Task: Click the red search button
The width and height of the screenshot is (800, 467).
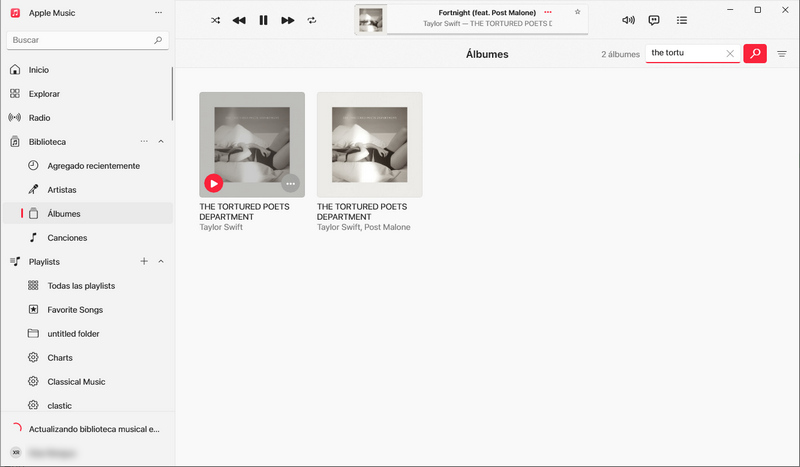Action: (x=755, y=54)
